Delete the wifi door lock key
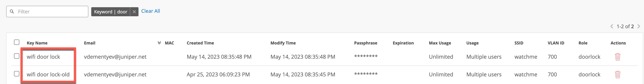The height and width of the screenshot is (84, 644). click(x=617, y=57)
